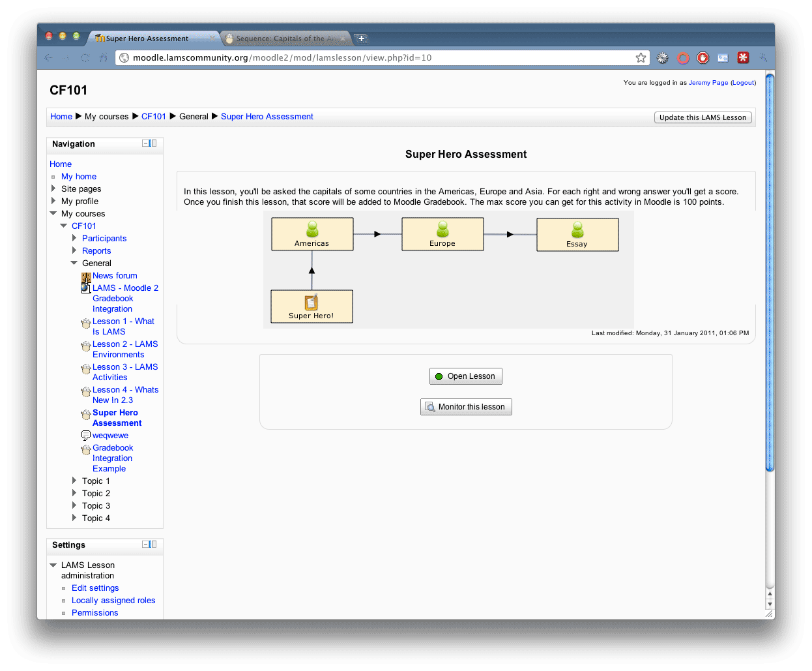
Task: Expand the Site pages tree item
Action: tap(53, 189)
